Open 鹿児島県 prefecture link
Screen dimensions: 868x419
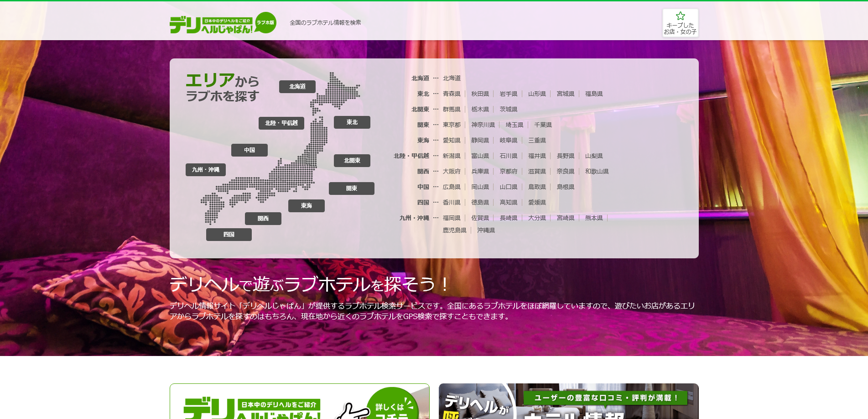tap(455, 230)
